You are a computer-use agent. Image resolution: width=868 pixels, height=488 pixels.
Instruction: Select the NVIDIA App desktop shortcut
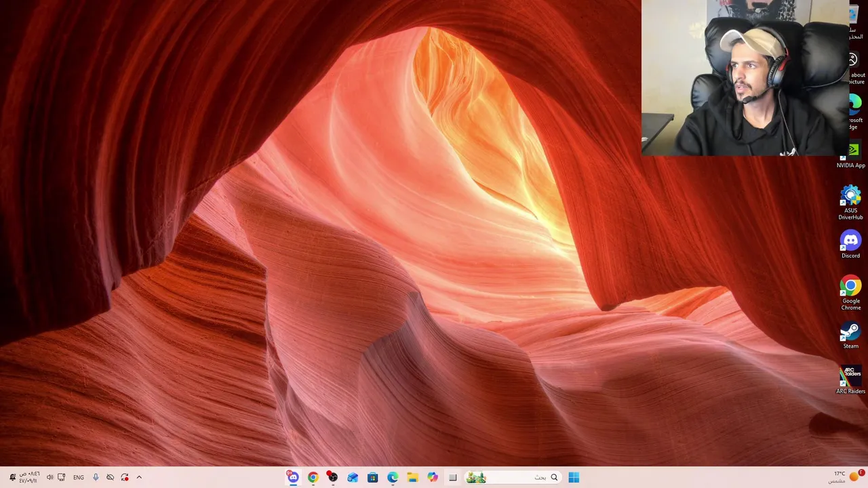coord(852,156)
